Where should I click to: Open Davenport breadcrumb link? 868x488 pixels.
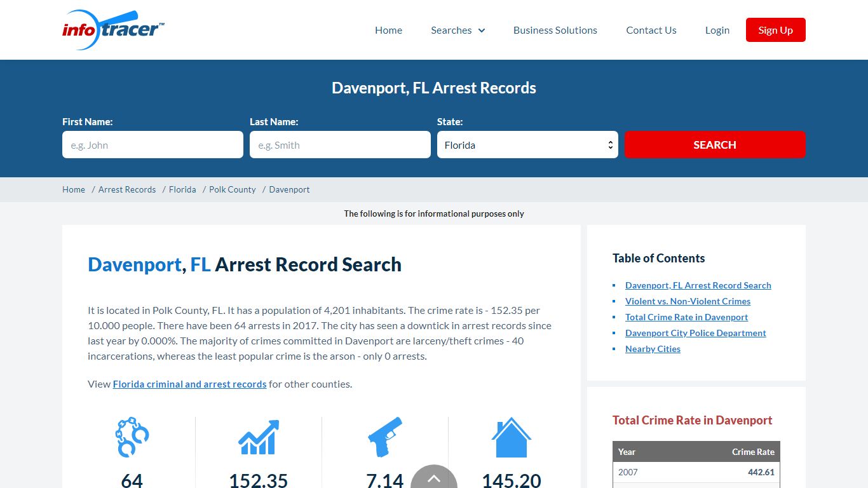click(x=289, y=189)
